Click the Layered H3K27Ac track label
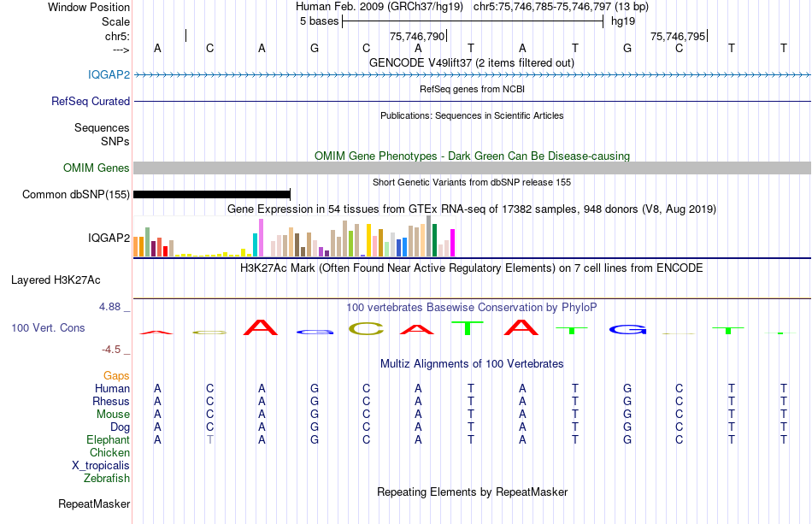The width and height of the screenshot is (812, 524). coord(56,280)
